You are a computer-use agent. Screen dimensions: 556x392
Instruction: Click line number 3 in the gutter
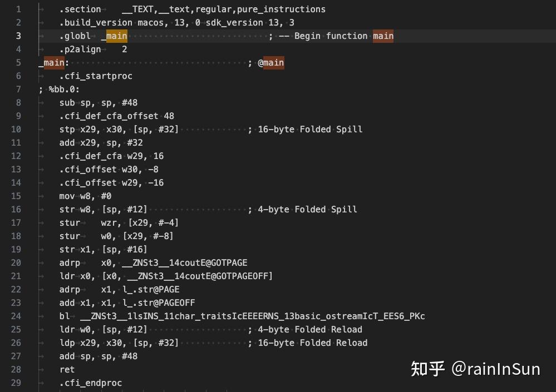[18, 36]
